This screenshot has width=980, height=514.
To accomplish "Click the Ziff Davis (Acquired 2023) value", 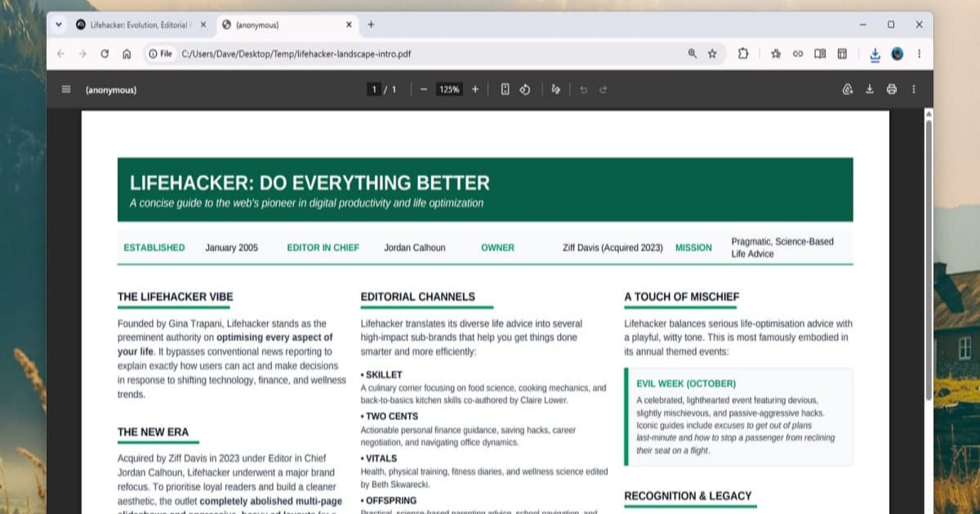I will [x=612, y=248].
